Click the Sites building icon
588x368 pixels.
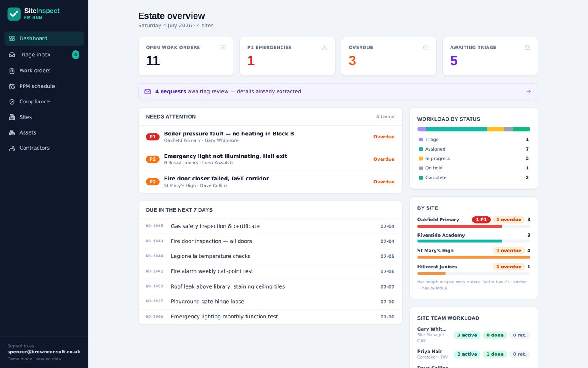coord(12,117)
